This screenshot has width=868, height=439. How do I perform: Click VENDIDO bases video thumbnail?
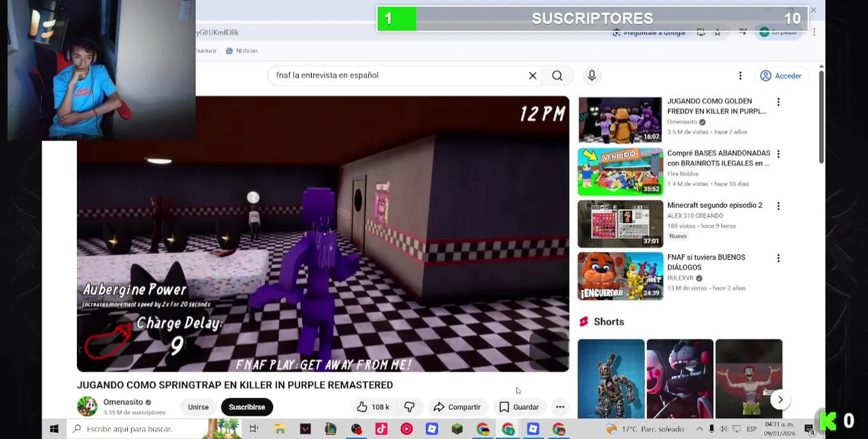click(620, 172)
